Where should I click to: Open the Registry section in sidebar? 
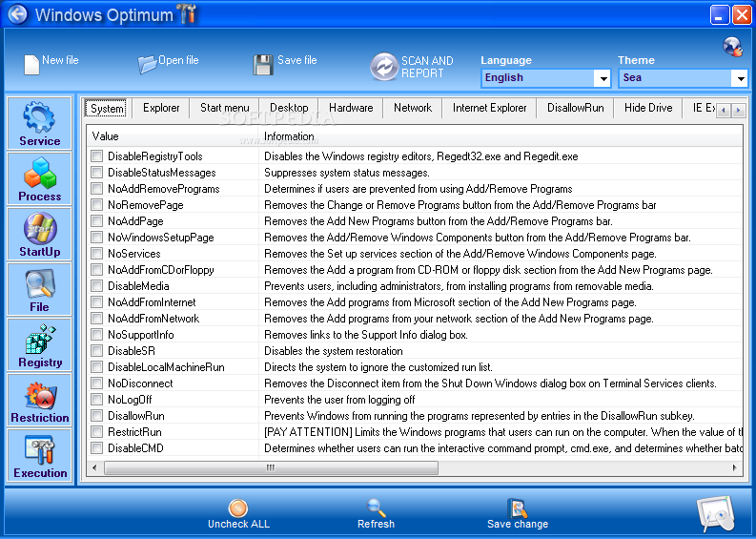pyautogui.click(x=39, y=345)
